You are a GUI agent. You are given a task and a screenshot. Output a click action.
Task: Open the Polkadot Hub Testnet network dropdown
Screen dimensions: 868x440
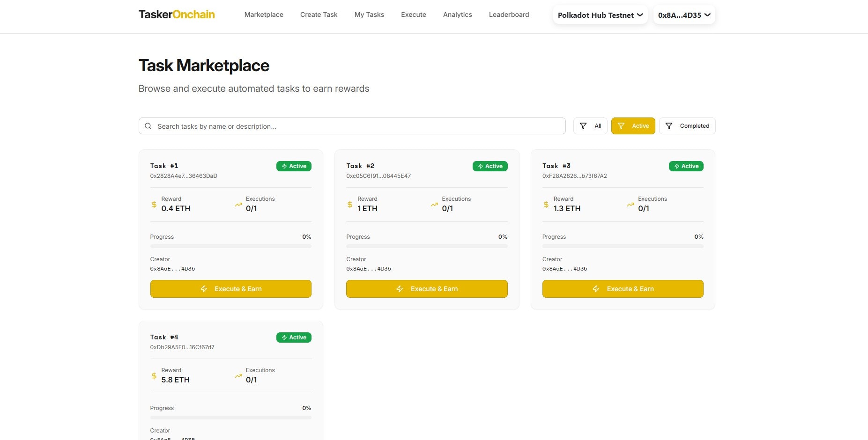click(x=600, y=15)
